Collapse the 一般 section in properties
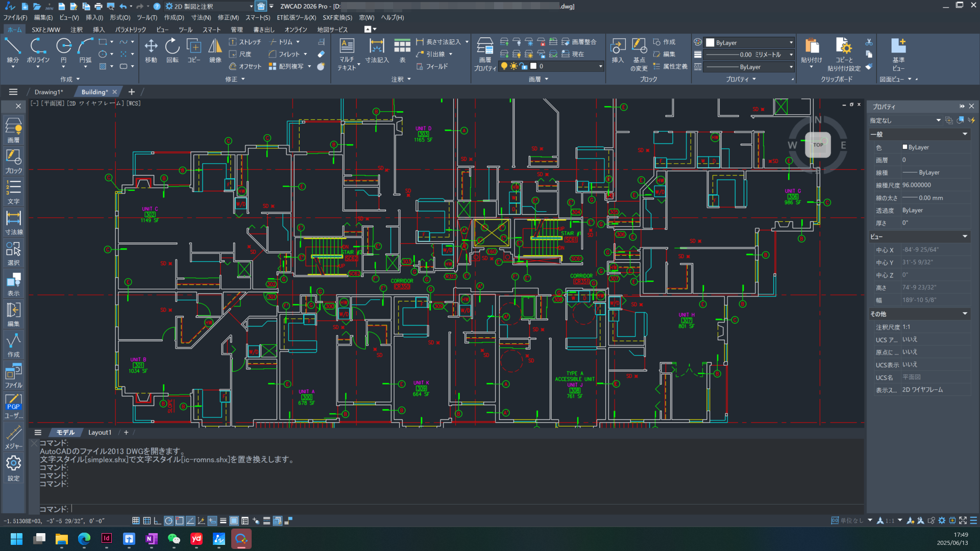The width and height of the screenshot is (980, 551). (x=965, y=134)
